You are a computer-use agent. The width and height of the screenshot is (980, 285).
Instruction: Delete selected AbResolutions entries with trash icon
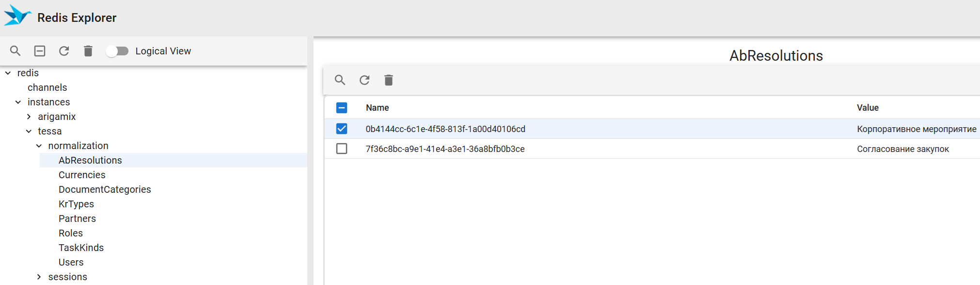click(x=389, y=80)
